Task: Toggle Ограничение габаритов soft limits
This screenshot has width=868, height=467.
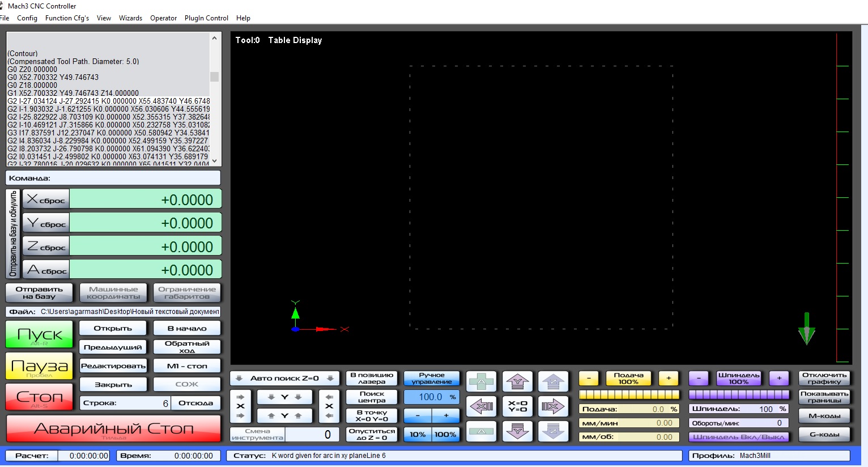Action: pyautogui.click(x=187, y=292)
